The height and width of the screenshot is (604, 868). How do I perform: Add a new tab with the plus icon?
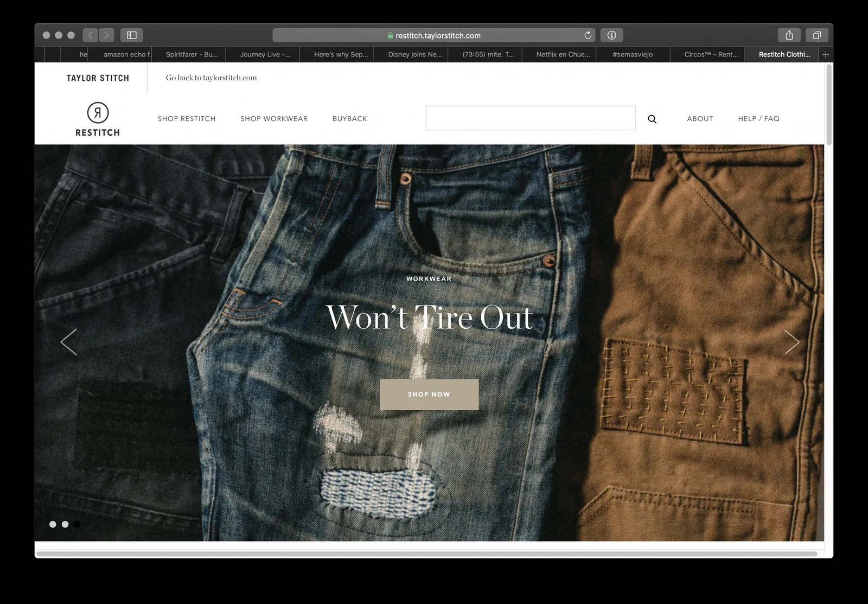coord(826,54)
